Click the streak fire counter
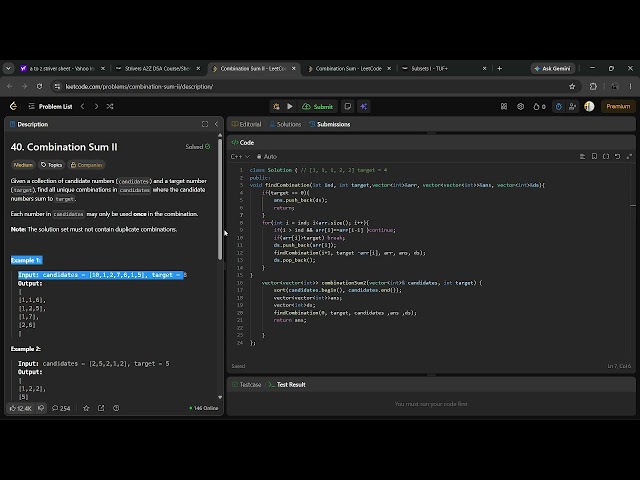The width and height of the screenshot is (640, 480). [539, 107]
